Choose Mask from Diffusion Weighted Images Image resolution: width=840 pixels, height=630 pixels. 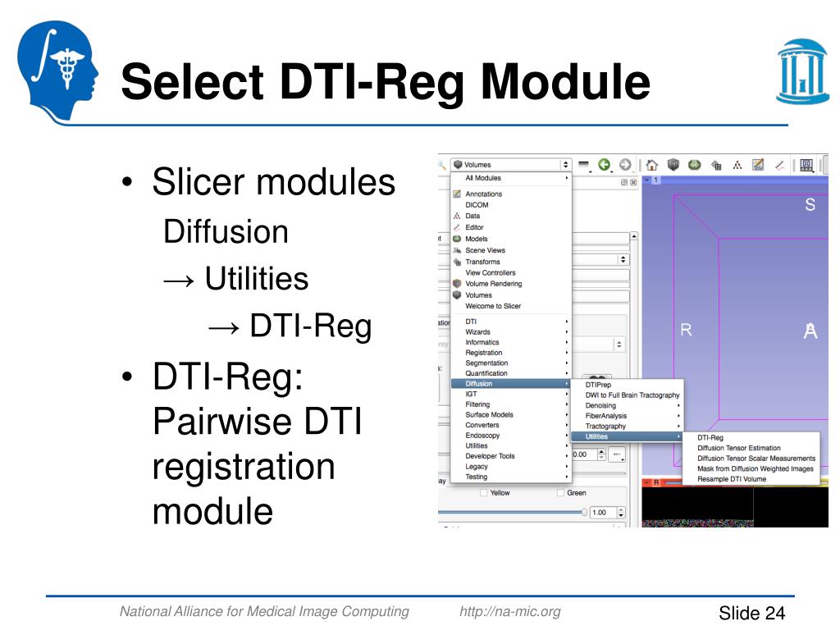pyautogui.click(x=751, y=468)
